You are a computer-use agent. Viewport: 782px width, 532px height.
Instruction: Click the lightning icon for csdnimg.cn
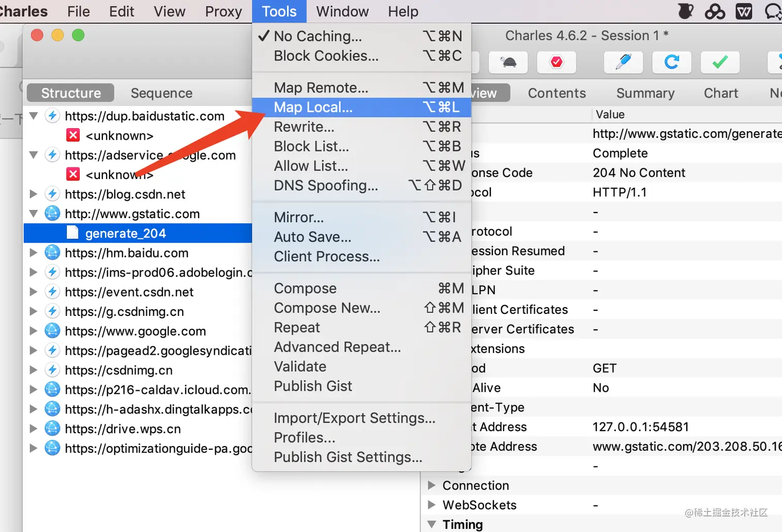(52, 370)
